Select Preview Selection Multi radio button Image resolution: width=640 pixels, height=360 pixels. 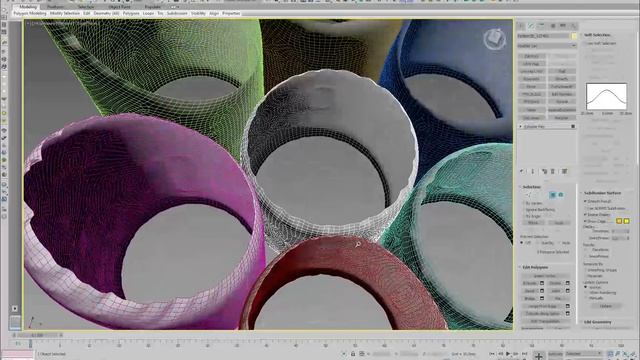559,243
